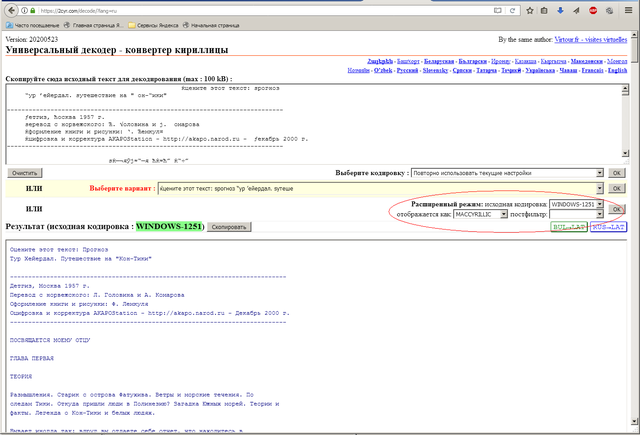Open the red ABP adblock icon
This screenshot has height=435, width=640.
click(x=593, y=11)
